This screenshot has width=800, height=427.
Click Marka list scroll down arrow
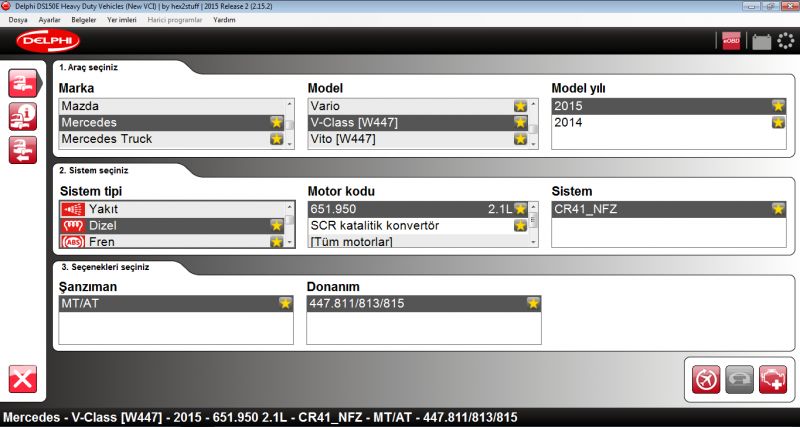pyautogui.click(x=290, y=144)
